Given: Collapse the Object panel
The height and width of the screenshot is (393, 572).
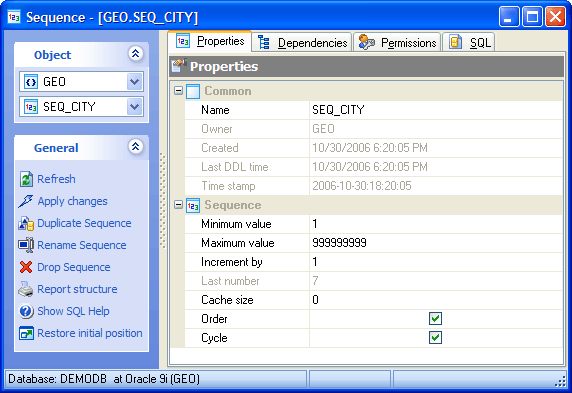Looking at the screenshot, I should click(135, 54).
